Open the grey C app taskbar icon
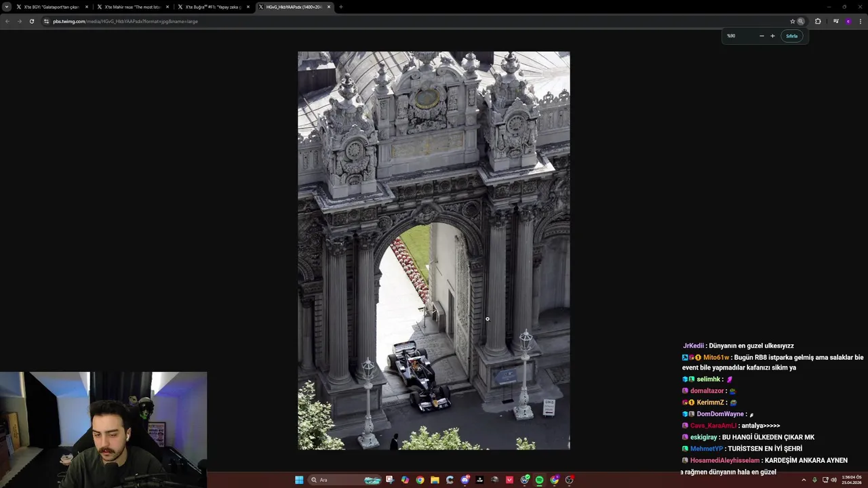The width and height of the screenshot is (868, 488). click(x=450, y=480)
